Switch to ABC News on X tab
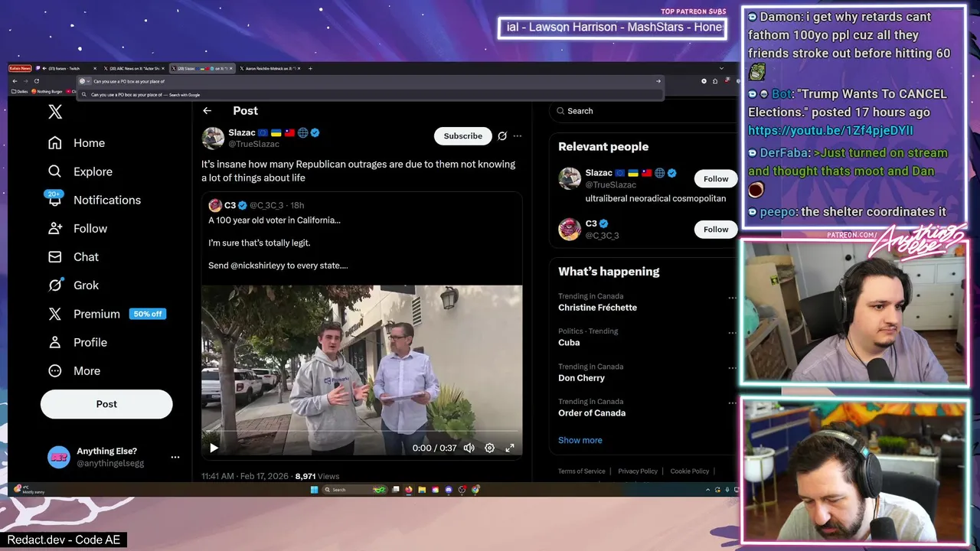980x551 pixels. pyautogui.click(x=134, y=68)
